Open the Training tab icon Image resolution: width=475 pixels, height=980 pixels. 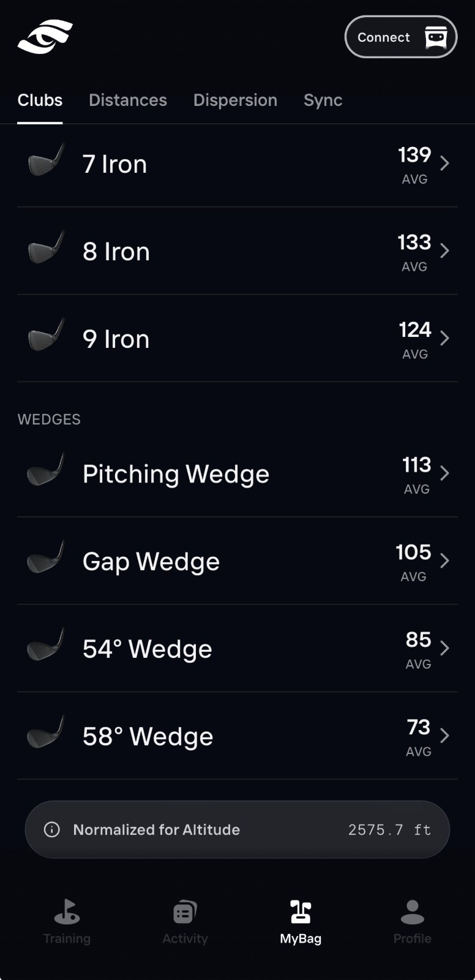point(67,911)
